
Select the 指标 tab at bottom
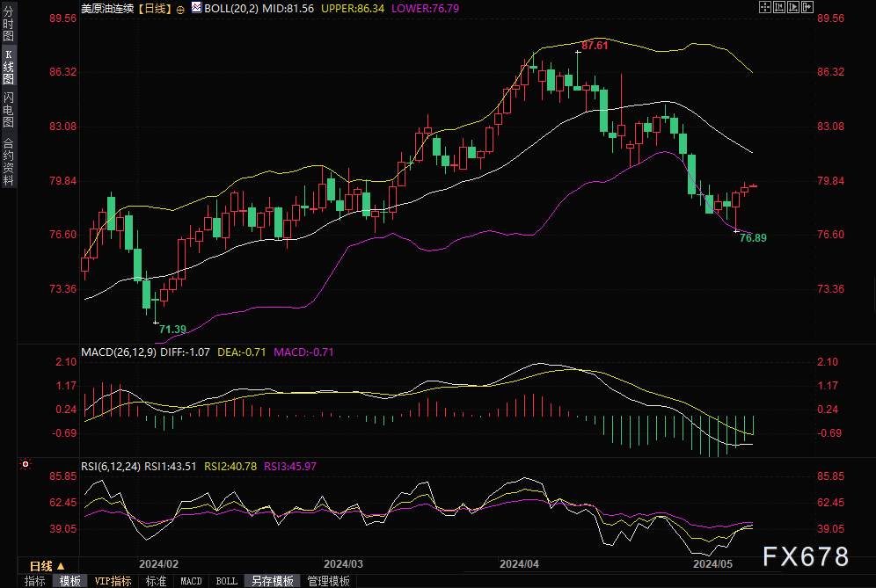(35, 581)
